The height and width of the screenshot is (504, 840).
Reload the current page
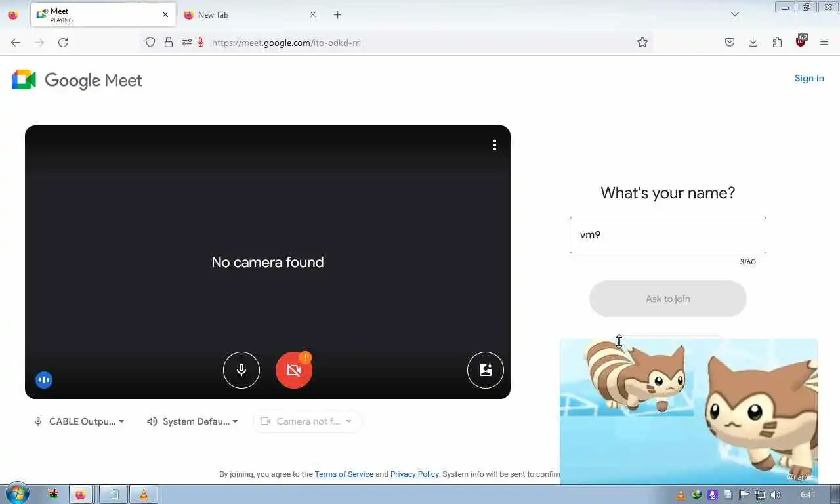point(63,42)
